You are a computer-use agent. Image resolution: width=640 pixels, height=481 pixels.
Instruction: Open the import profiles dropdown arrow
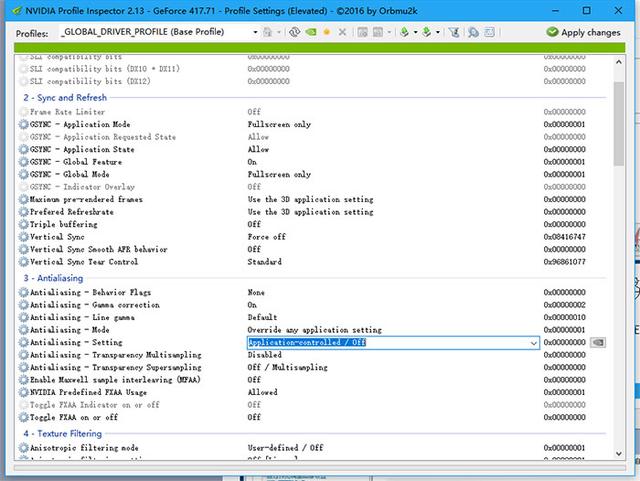tap(438, 32)
